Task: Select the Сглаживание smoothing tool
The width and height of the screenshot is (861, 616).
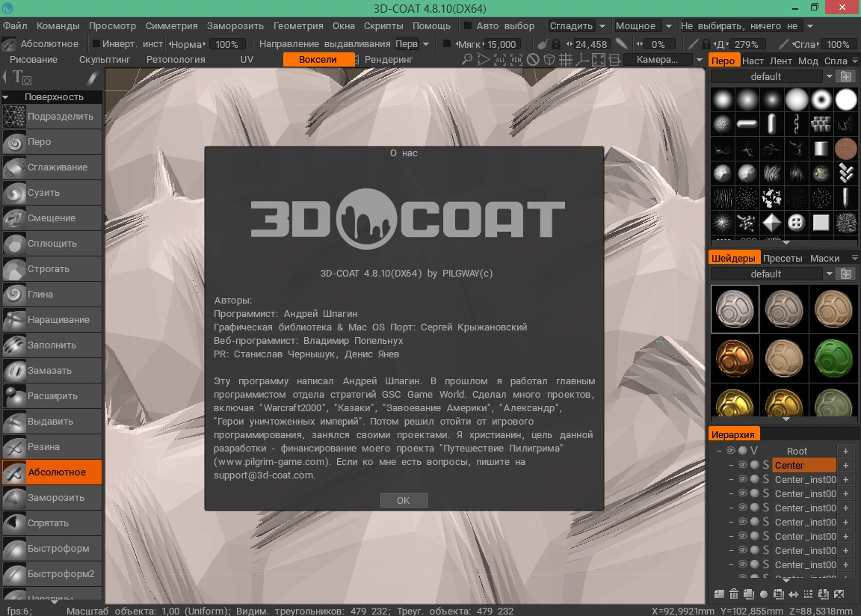Action: click(52, 167)
